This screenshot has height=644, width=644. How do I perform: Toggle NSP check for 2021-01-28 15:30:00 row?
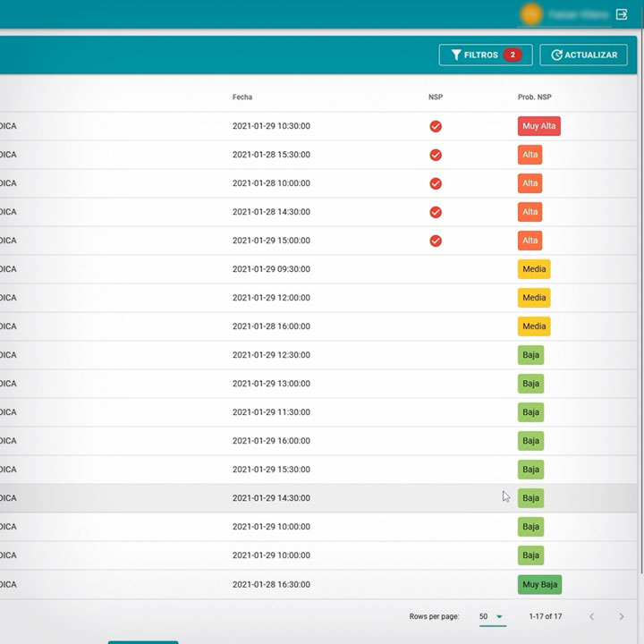(x=436, y=155)
